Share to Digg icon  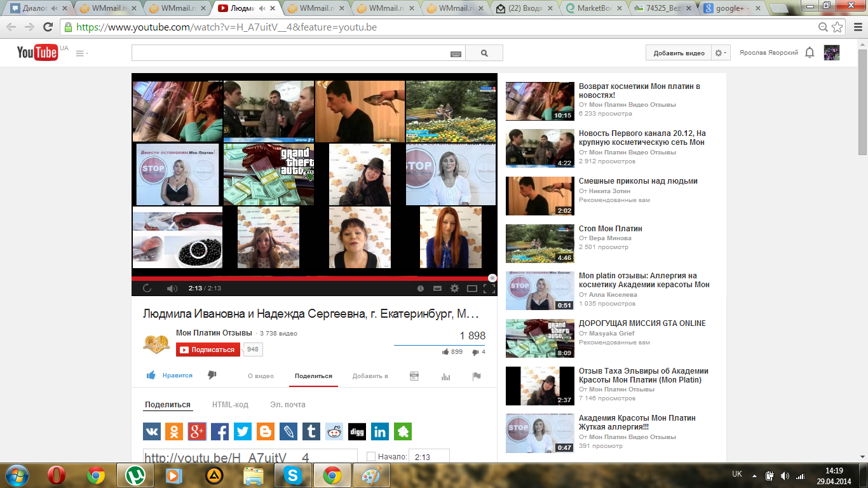(x=357, y=431)
